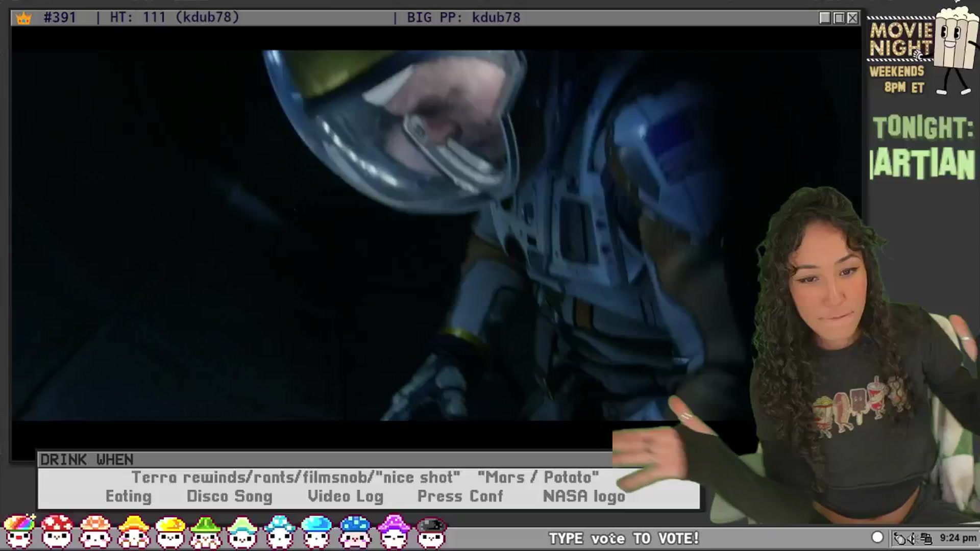Maximize the movie window
The height and width of the screenshot is (551, 980).
click(839, 18)
